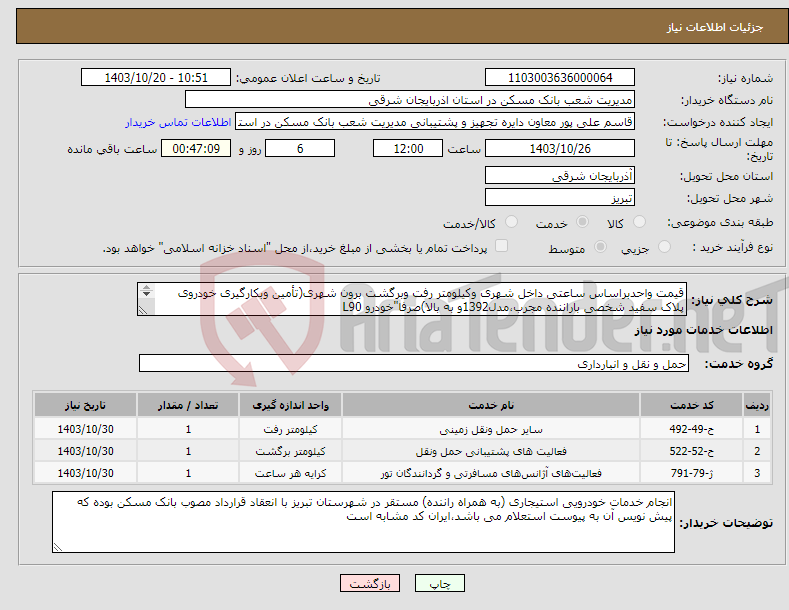Image resolution: width=789 pixels, height=610 pixels.
Task: Click the تاریخ نیاز column header
Action: pyautogui.click(x=86, y=405)
